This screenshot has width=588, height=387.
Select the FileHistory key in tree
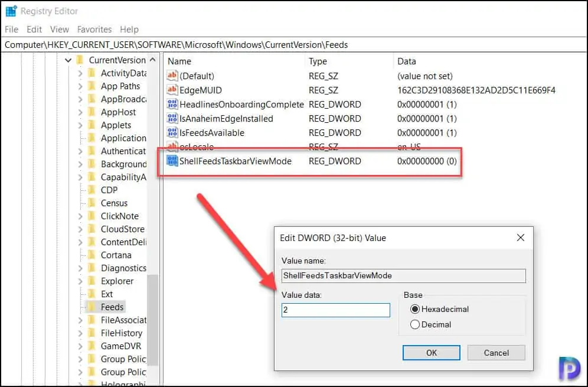click(122, 333)
